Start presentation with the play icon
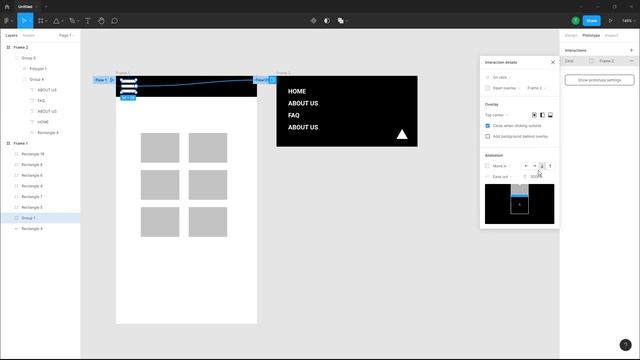Screen dimensions: 640x360 point(611,20)
